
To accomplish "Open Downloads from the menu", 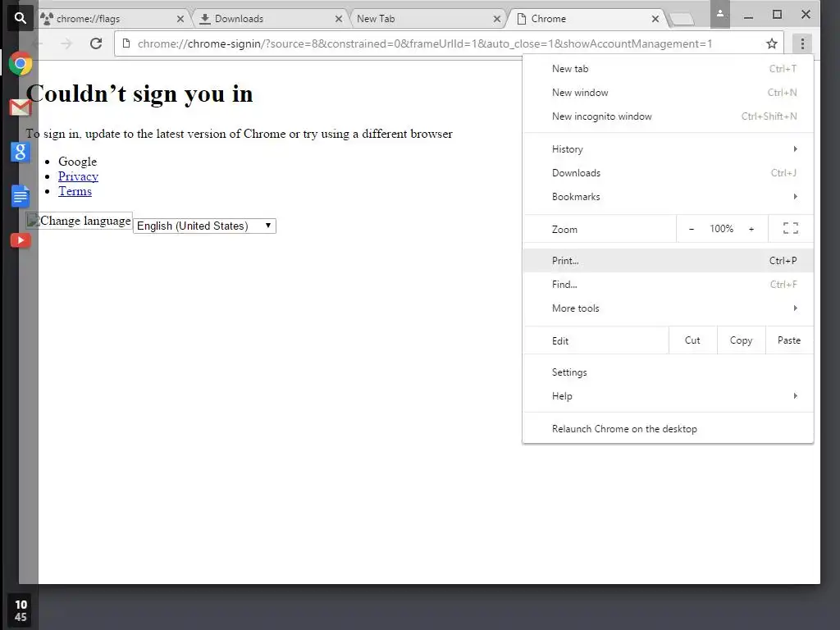I will click(x=668, y=173).
